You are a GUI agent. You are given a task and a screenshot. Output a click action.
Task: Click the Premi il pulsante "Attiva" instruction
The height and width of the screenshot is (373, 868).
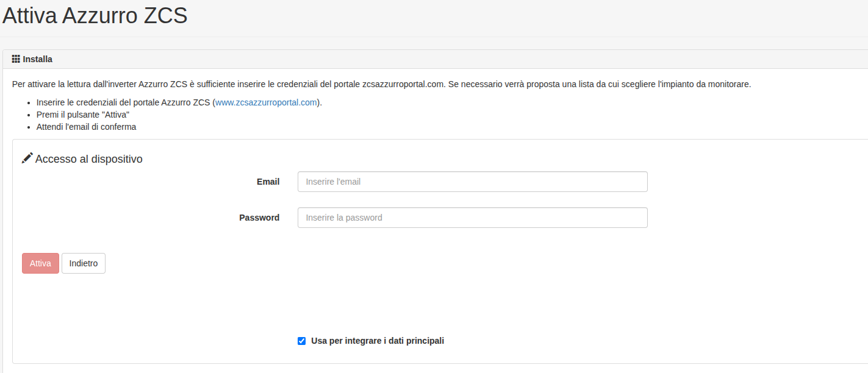click(83, 115)
